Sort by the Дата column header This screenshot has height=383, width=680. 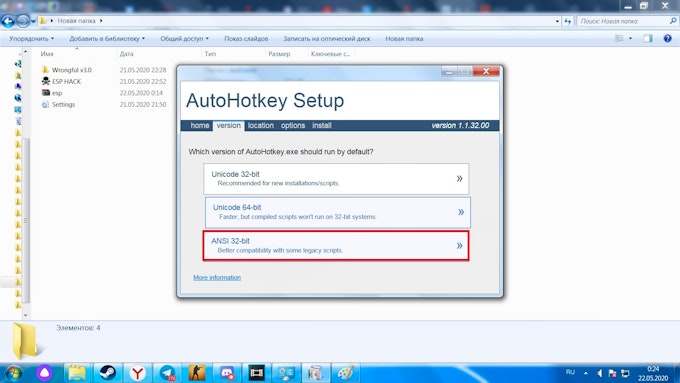pyautogui.click(x=127, y=54)
